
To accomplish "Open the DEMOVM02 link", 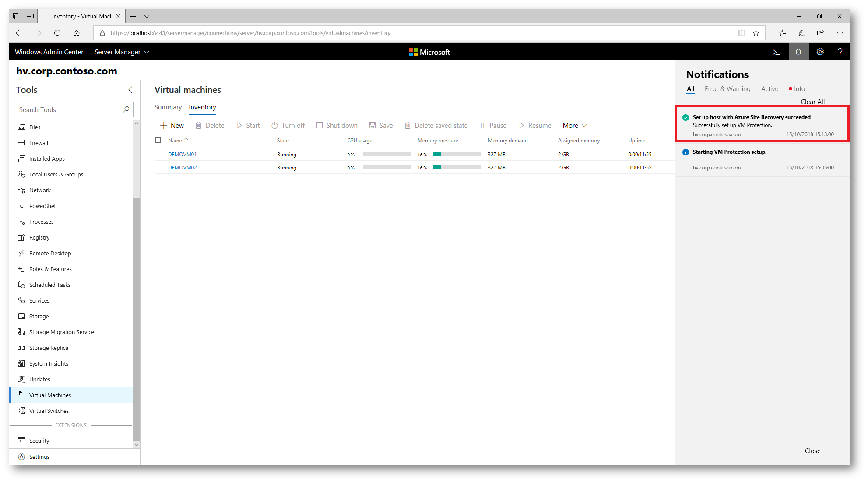I will tap(182, 168).
